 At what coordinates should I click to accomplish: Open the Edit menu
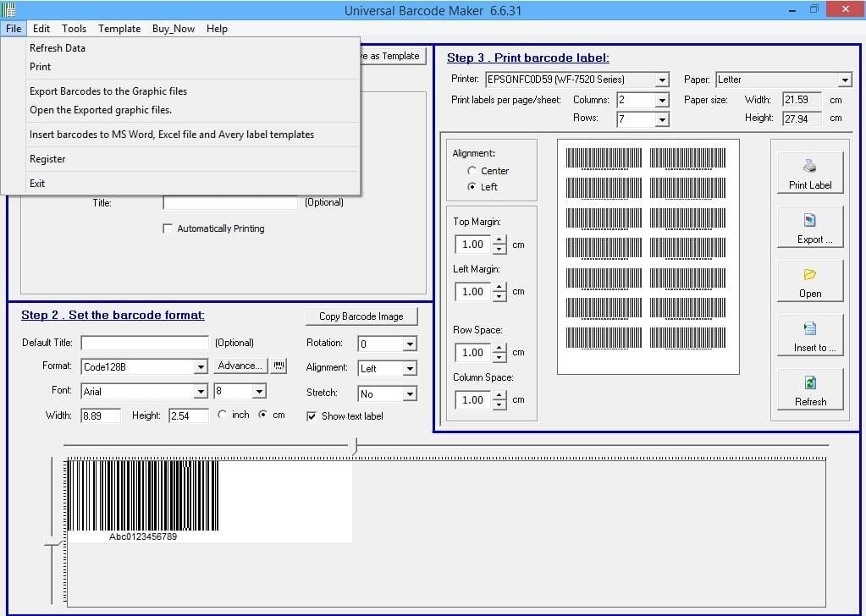pyautogui.click(x=41, y=29)
